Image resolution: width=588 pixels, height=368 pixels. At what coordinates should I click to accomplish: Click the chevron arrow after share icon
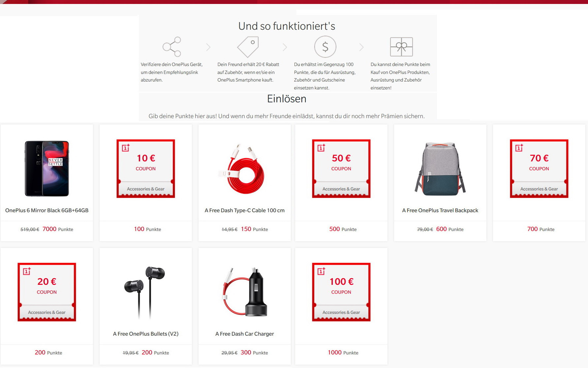(208, 47)
